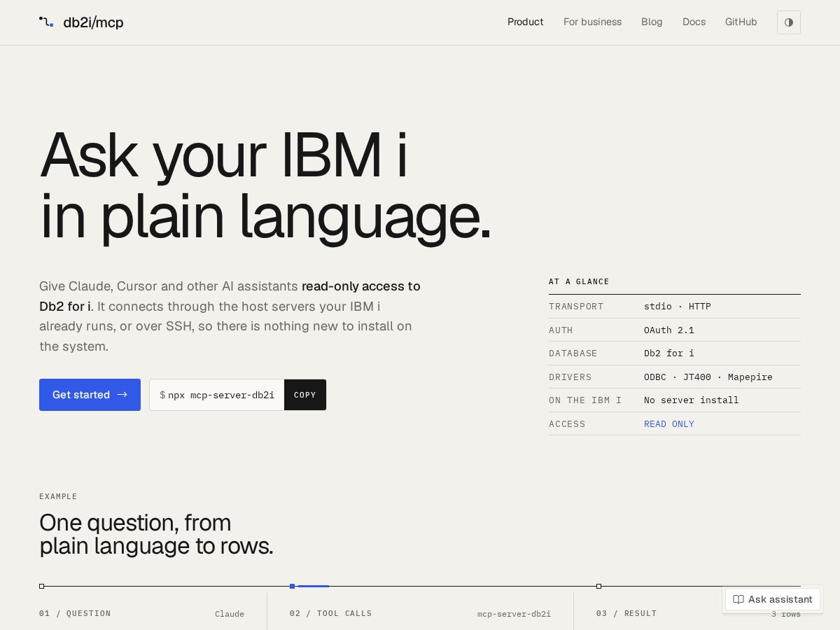Click the READ ONLY access value
840x630 pixels.
pos(669,424)
